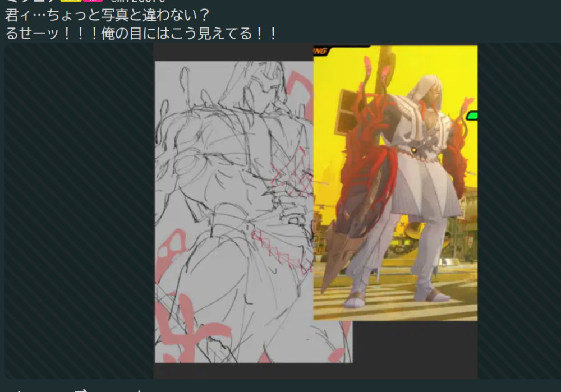The width and height of the screenshot is (561, 392).
Task: Click the green health bar fragment in the game screenshot
Action: pos(472,116)
